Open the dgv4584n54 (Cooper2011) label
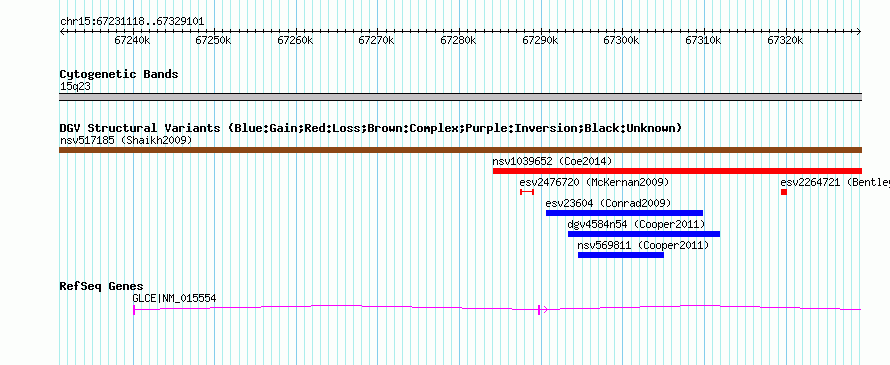890x365 pixels. pyautogui.click(x=636, y=224)
